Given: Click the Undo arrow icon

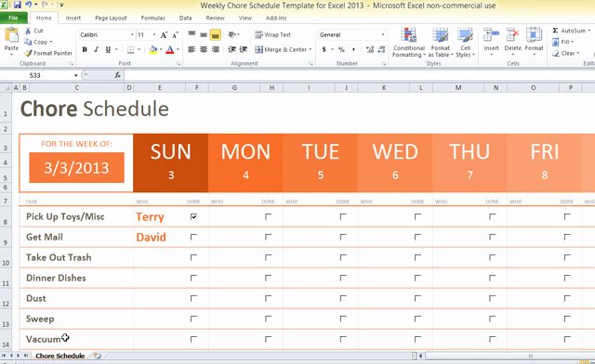Looking at the screenshot, I should [29, 5].
